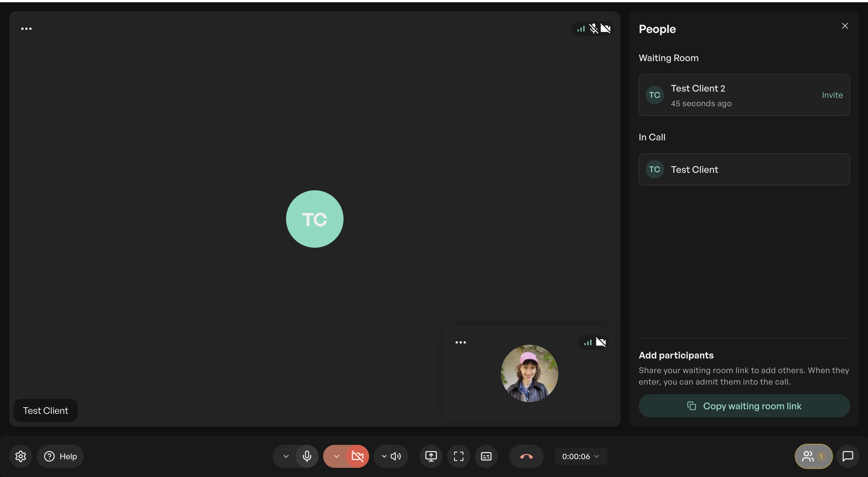
Task: Open more options on self-view tile
Action: (461, 342)
